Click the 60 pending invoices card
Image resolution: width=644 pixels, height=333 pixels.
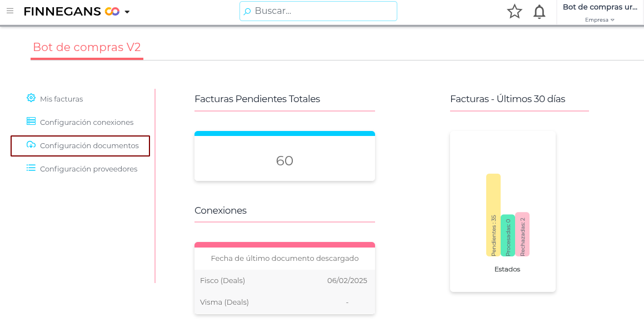click(x=284, y=160)
